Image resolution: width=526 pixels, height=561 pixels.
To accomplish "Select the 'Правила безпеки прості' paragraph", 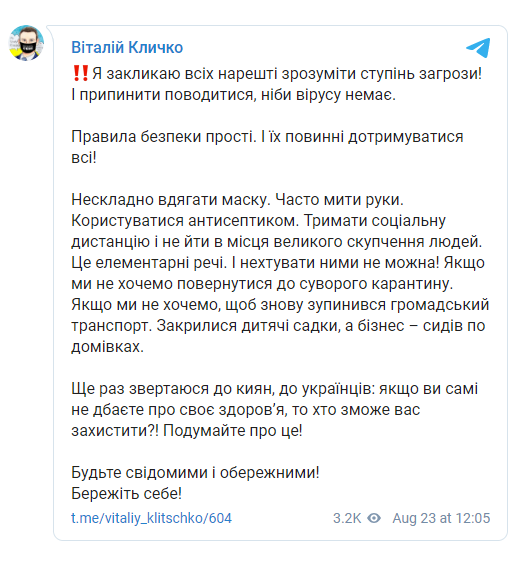I will point(267,147).
